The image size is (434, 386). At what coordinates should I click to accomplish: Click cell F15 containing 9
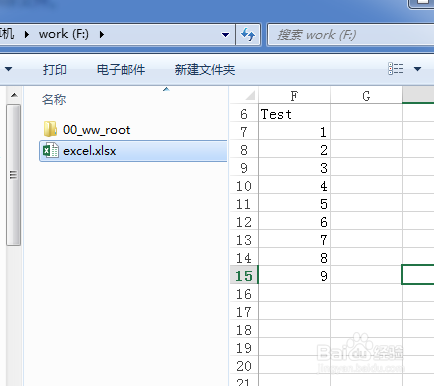pyautogui.click(x=294, y=276)
